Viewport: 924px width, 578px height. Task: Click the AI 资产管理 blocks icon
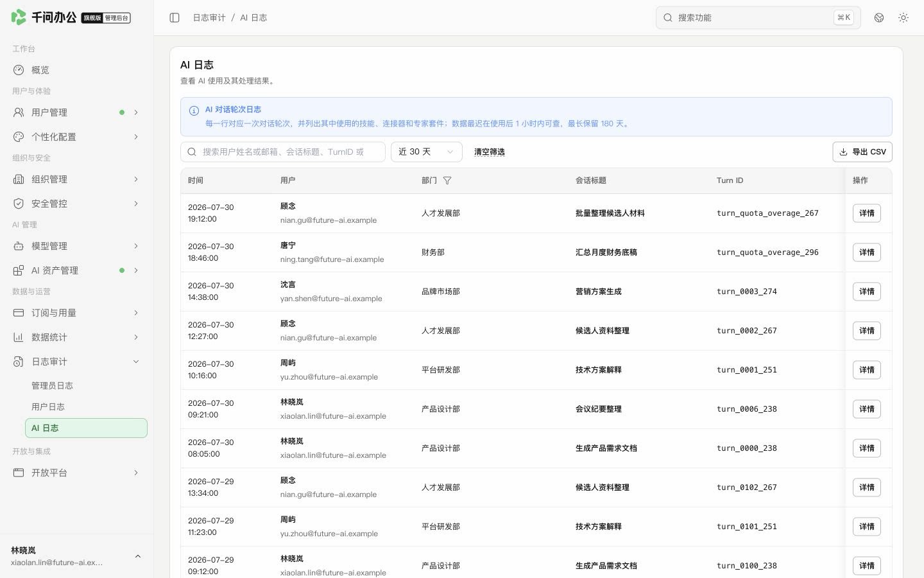(x=19, y=270)
